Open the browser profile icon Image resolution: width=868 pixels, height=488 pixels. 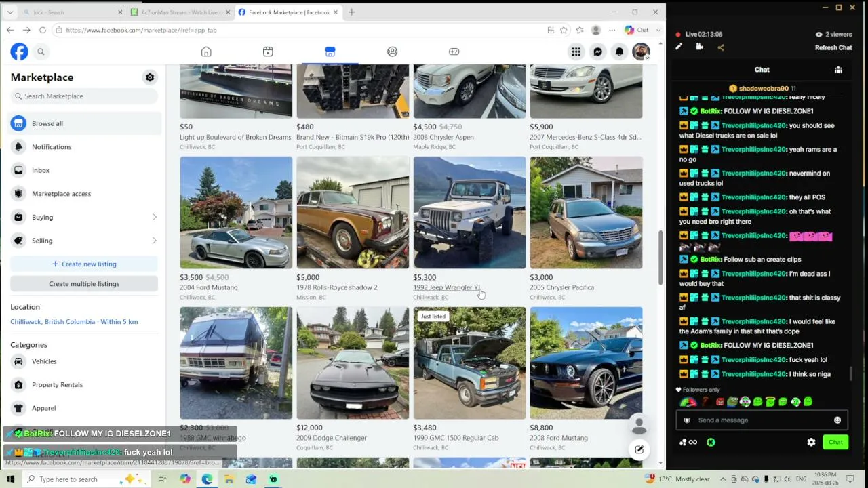point(595,30)
